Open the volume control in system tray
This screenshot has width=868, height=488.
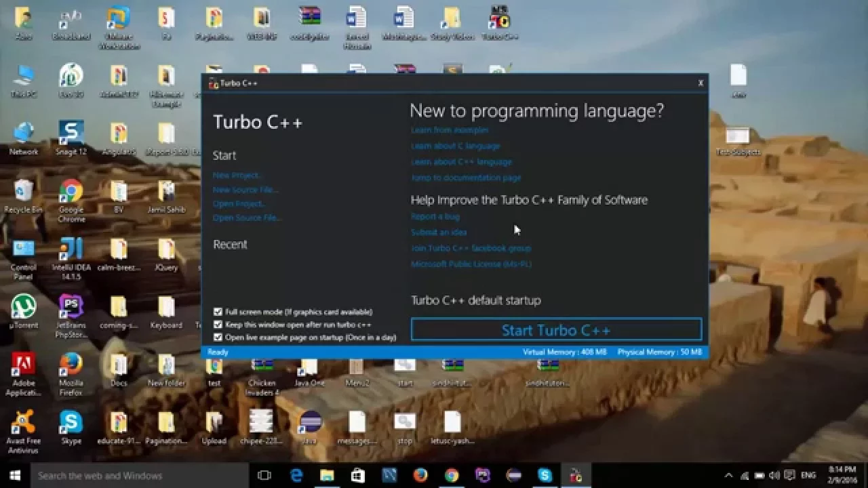click(x=775, y=476)
